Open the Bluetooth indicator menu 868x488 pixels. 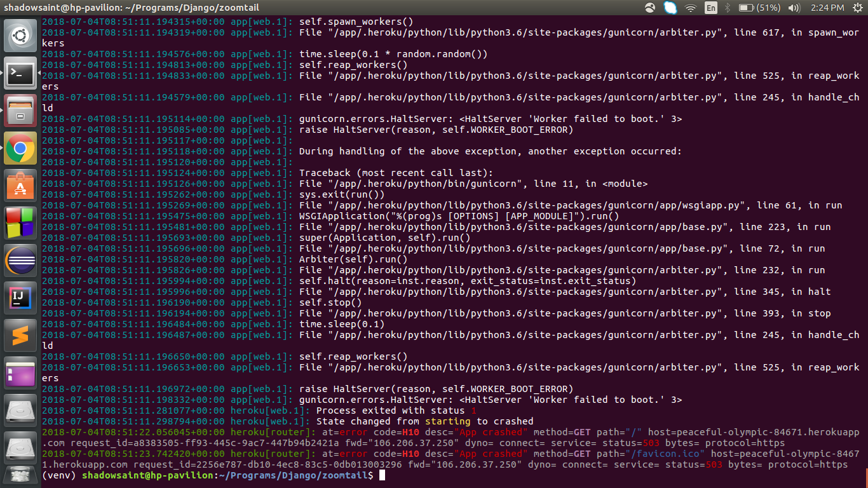(728, 8)
